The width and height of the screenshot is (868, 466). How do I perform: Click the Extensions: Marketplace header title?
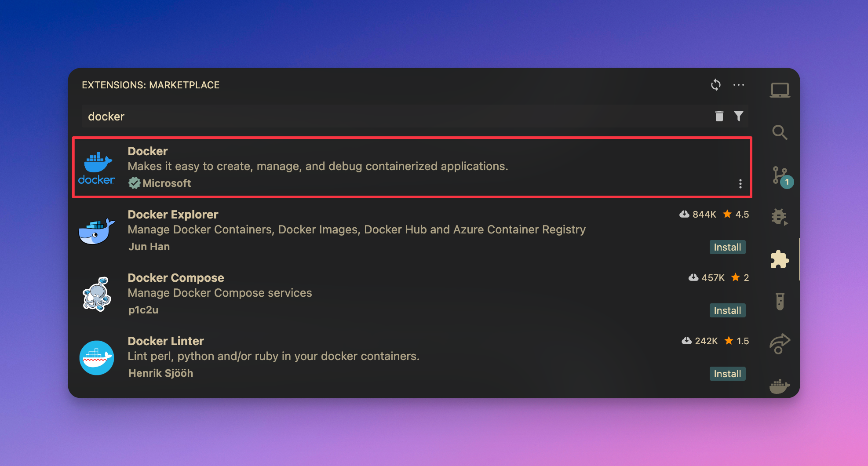[x=150, y=85]
